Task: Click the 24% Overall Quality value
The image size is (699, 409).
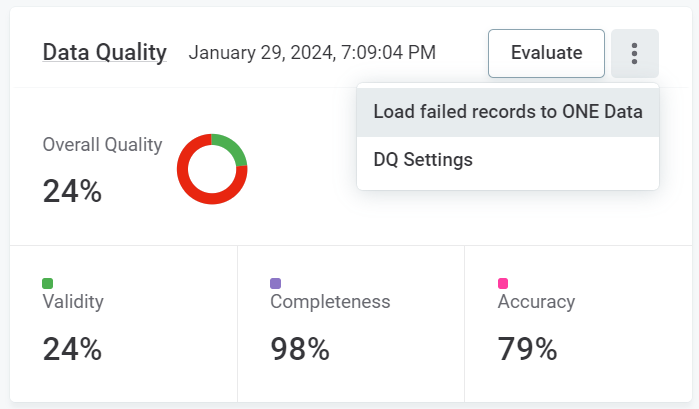Action: click(72, 190)
